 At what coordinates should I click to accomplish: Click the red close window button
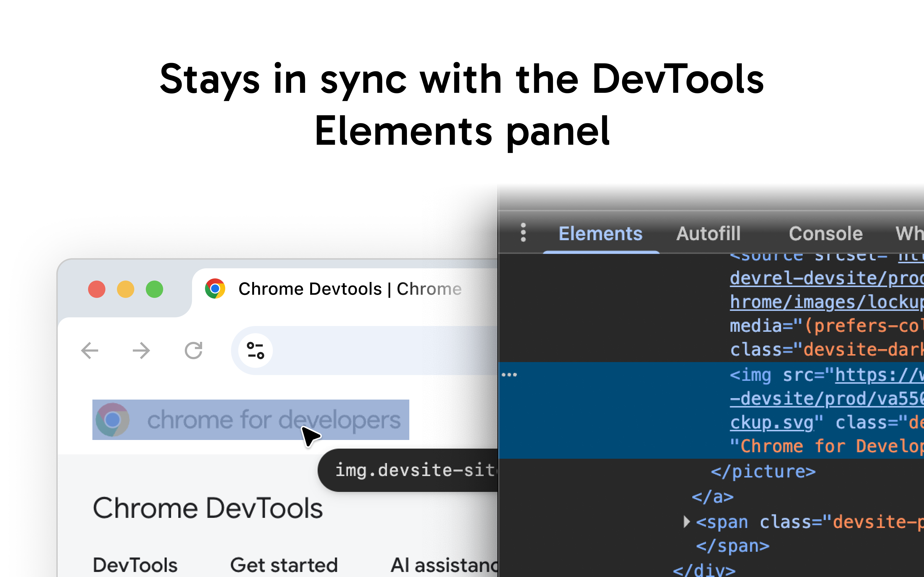click(96, 289)
